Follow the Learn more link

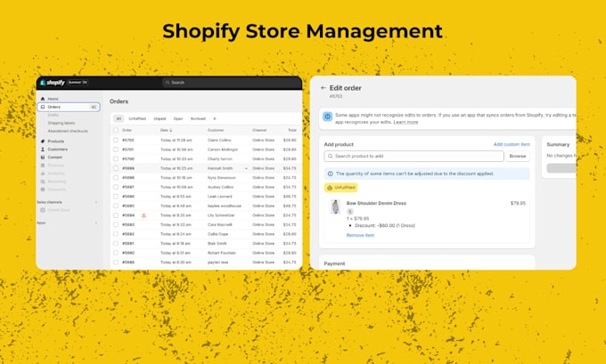405,122
